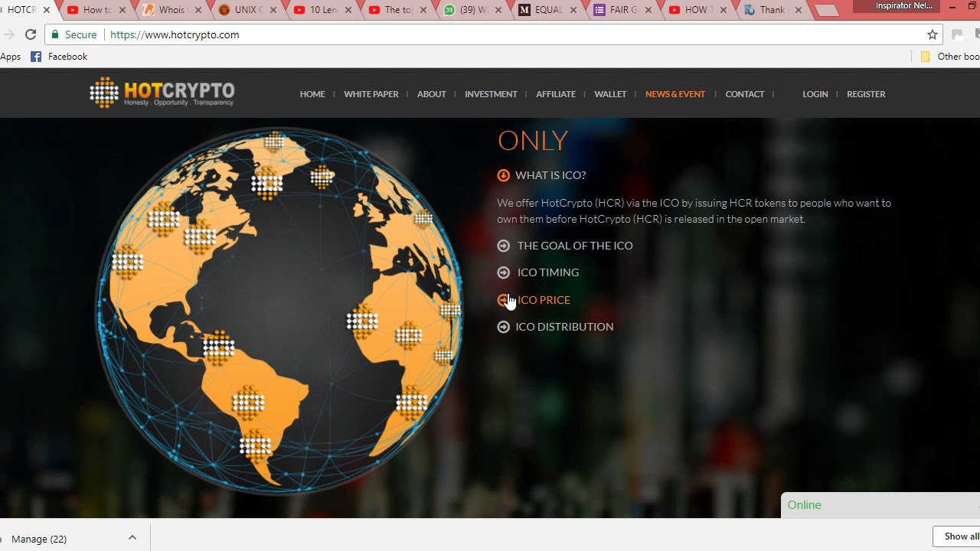The width and height of the screenshot is (980, 551).
Task: Click the ONLY heading text
Action: tap(533, 141)
